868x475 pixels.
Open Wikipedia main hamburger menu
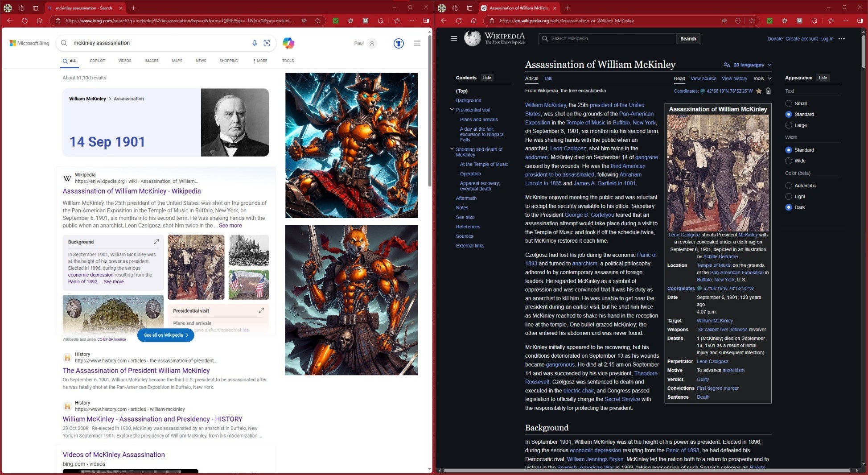(454, 39)
